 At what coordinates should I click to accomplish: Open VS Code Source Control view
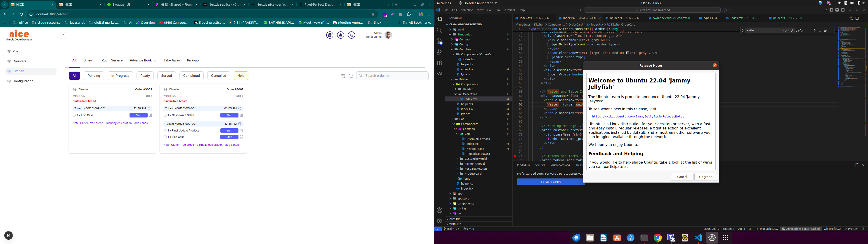coord(439,41)
